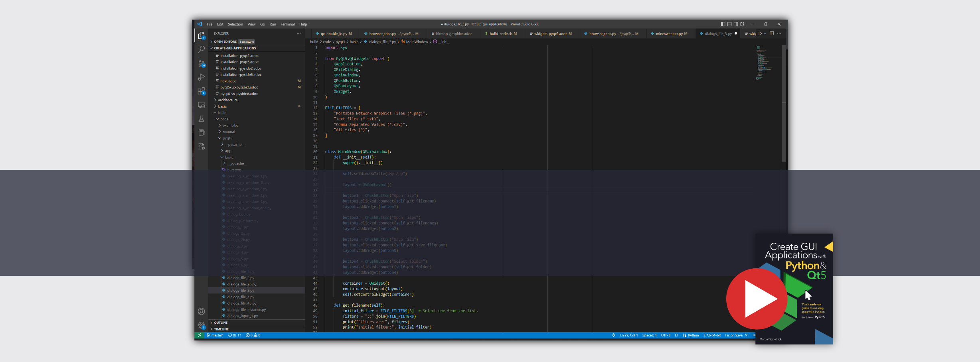
Task: Open the Extensions view icon
Action: pos(202,91)
